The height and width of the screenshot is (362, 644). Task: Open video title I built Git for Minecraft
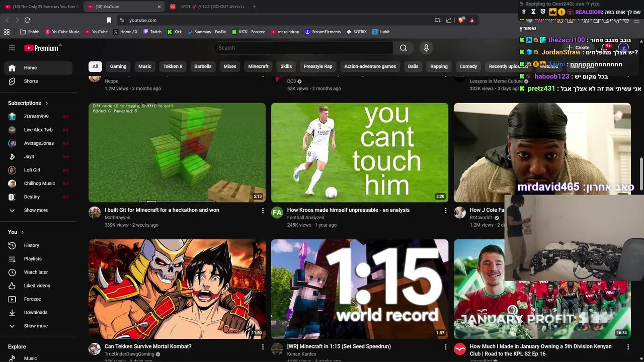[x=162, y=210]
